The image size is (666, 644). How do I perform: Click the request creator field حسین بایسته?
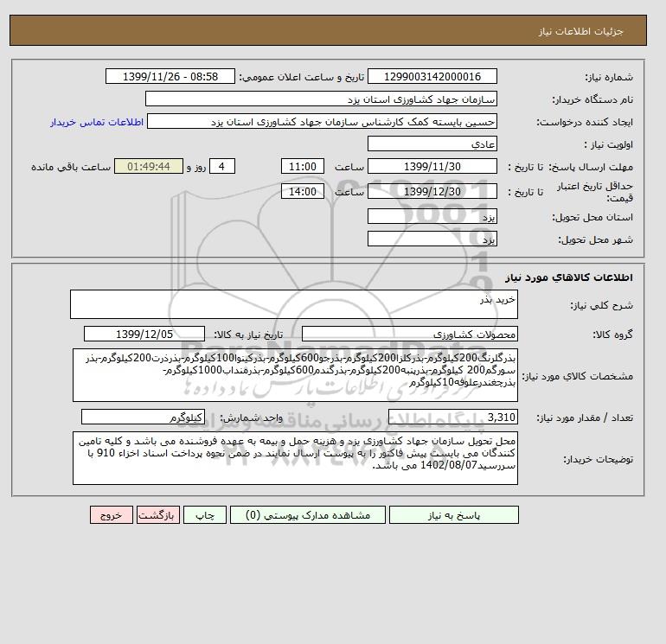322,122
